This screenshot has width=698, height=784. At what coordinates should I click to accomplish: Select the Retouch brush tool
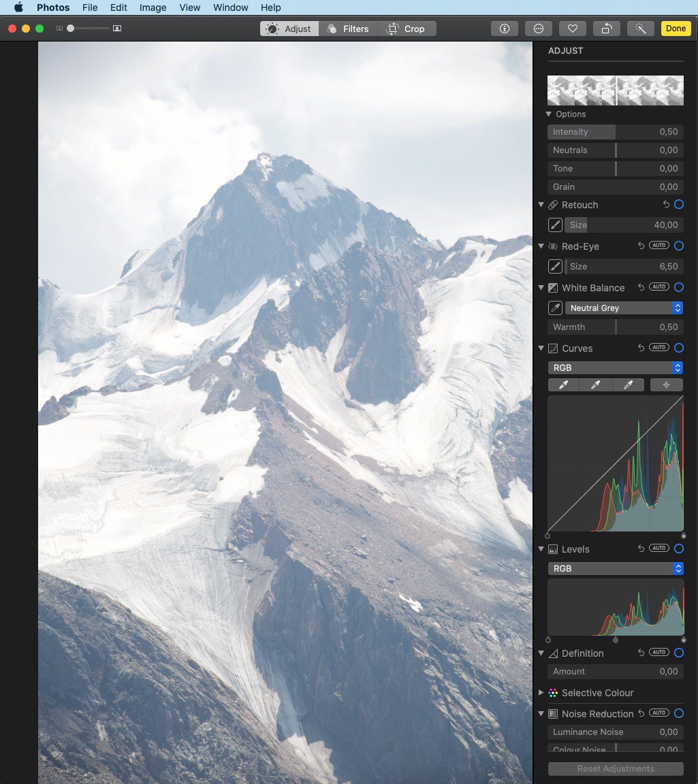point(556,225)
